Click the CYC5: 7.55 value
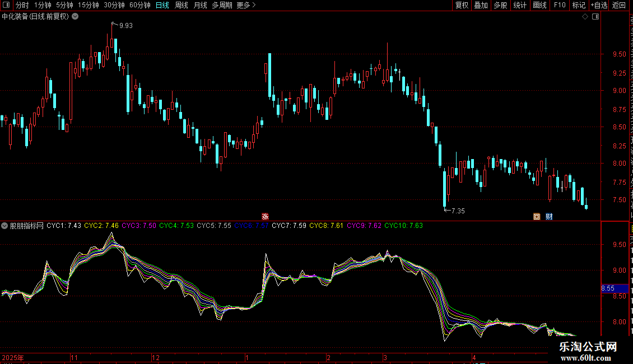The width and height of the screenshot is (633, 364). pos(214,226)
